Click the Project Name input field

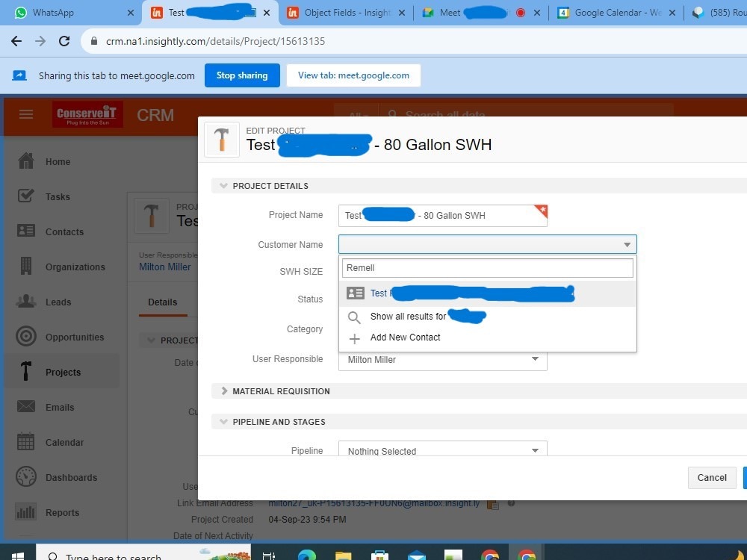(x=442, y=216)
